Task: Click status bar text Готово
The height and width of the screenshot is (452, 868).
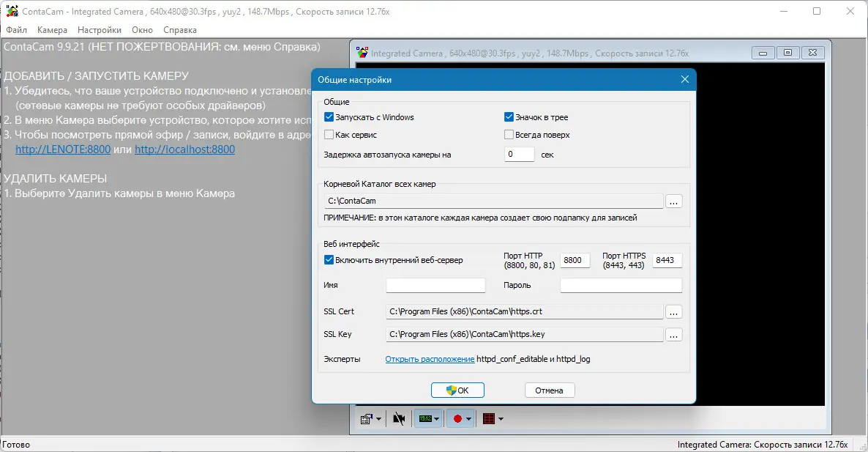Action: tap(16, 444)
